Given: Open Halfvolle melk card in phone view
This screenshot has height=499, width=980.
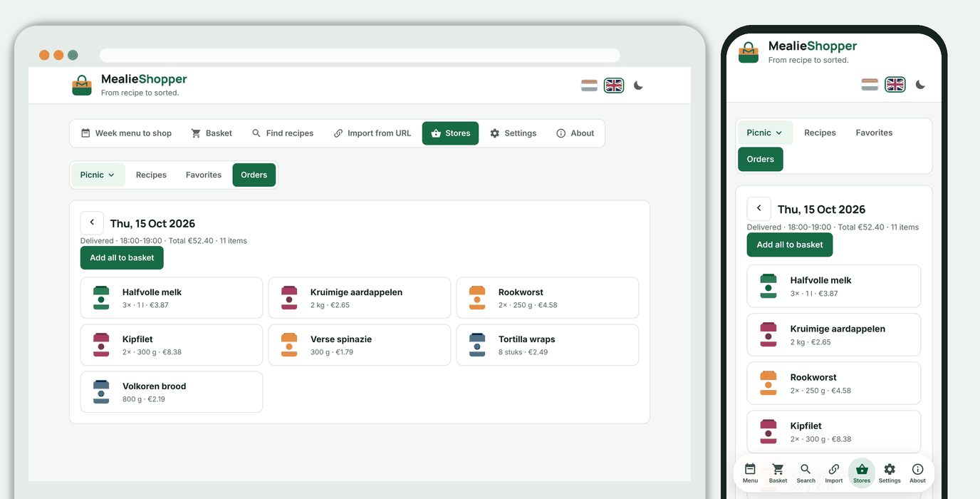Looking at the screenshot, I should click(834, 287).
